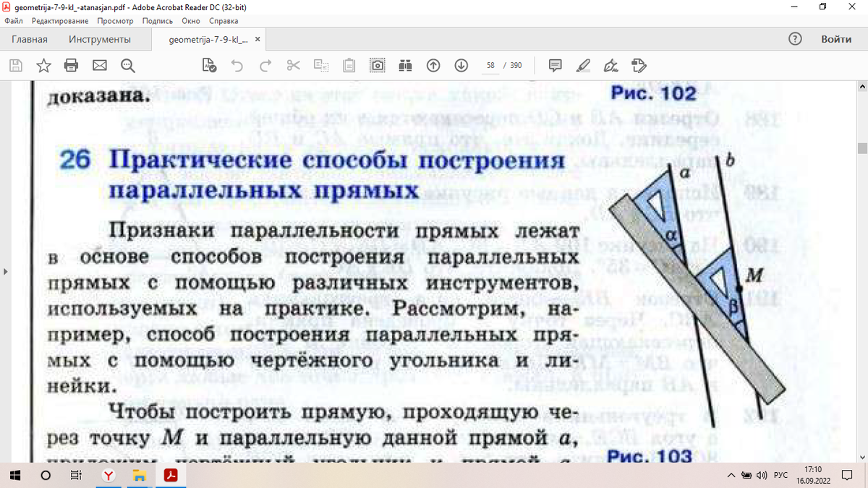Open the find text magnifier tool
Viewport: 868px width, 488px height.
pyautogui.click(x=128, y=66)
